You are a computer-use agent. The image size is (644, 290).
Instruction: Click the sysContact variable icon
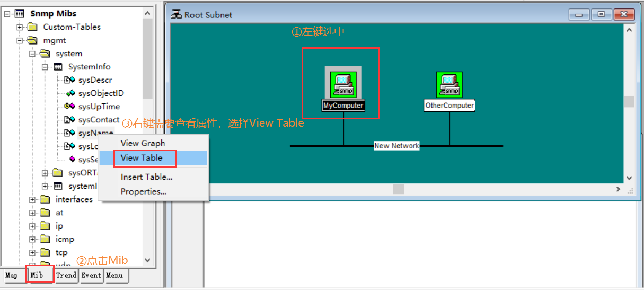(x=70, y=120)
